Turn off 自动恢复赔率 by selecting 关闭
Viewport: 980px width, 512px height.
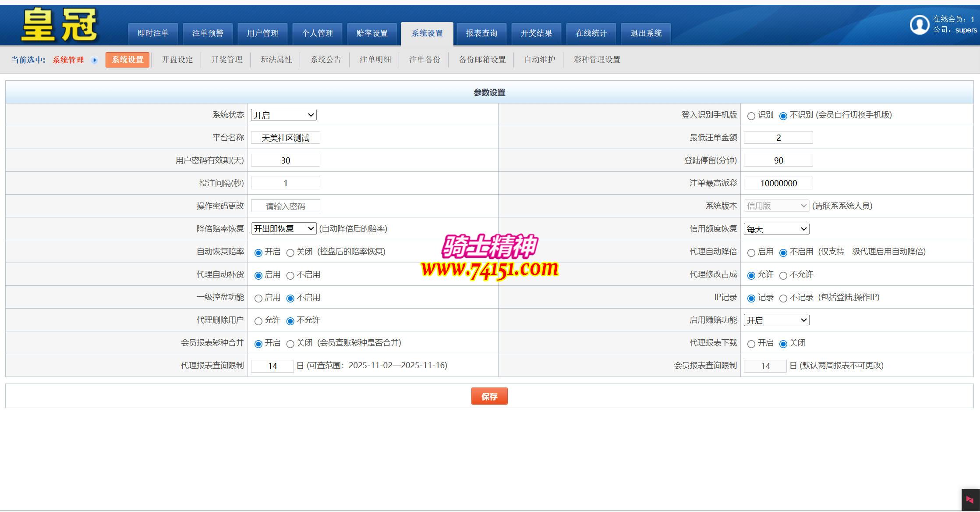pos(290,252)
